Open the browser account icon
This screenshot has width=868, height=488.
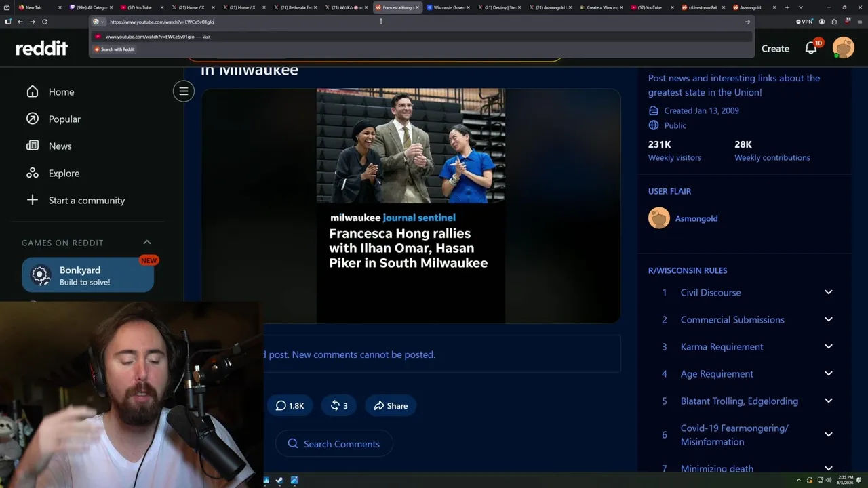tap(822, 22)
